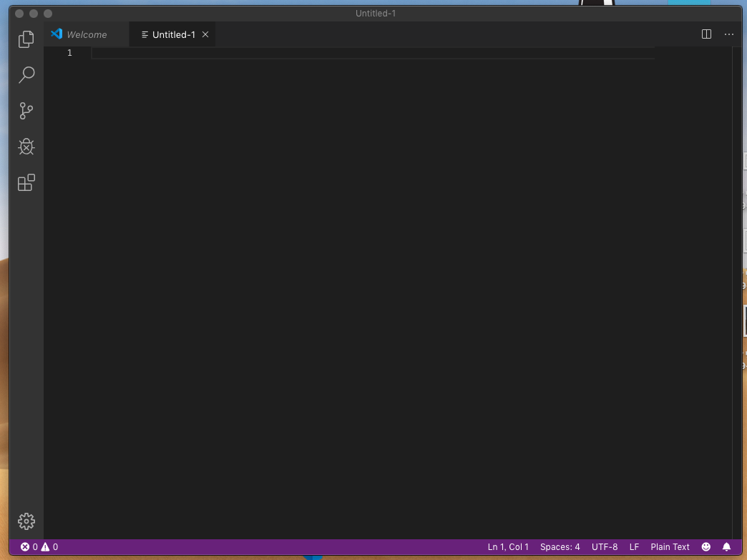The width and height of the screenshot is (747, 560).
Task: Click the minimize window button
Action: pos(34,14)
